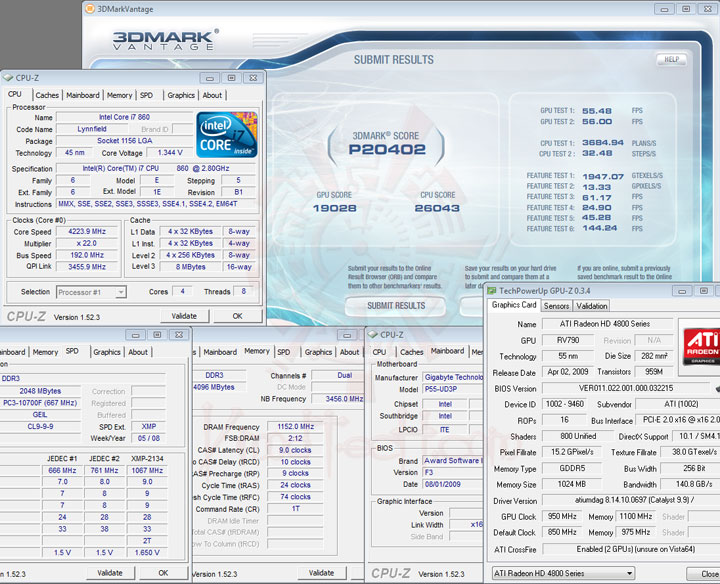Open Graphics tab in top CPU-Z window
The image size is (720, 584).
click(181, 95)
